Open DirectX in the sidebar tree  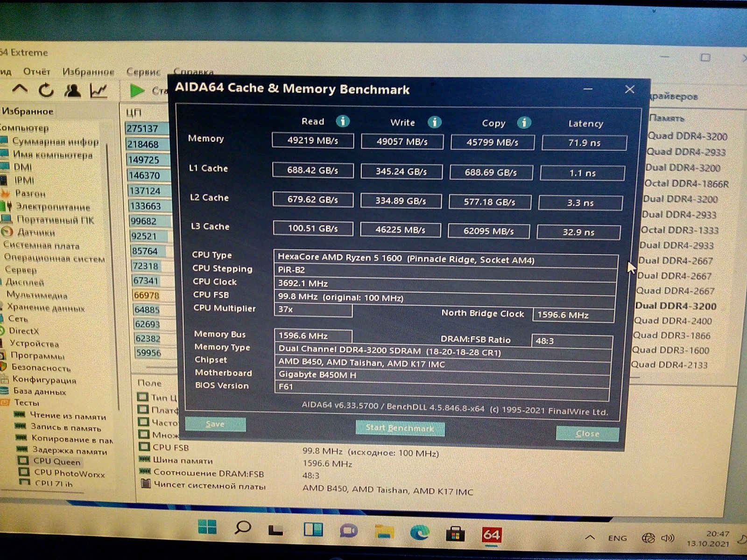24,331
